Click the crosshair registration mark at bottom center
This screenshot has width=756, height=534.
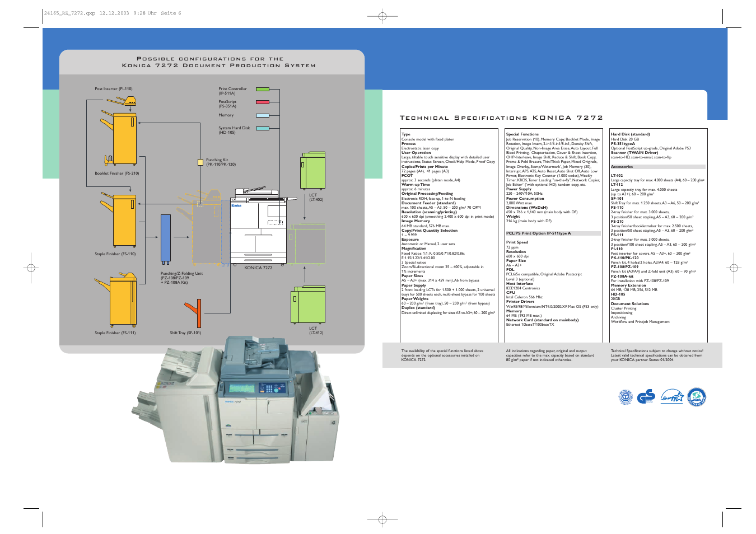[382, 519]
